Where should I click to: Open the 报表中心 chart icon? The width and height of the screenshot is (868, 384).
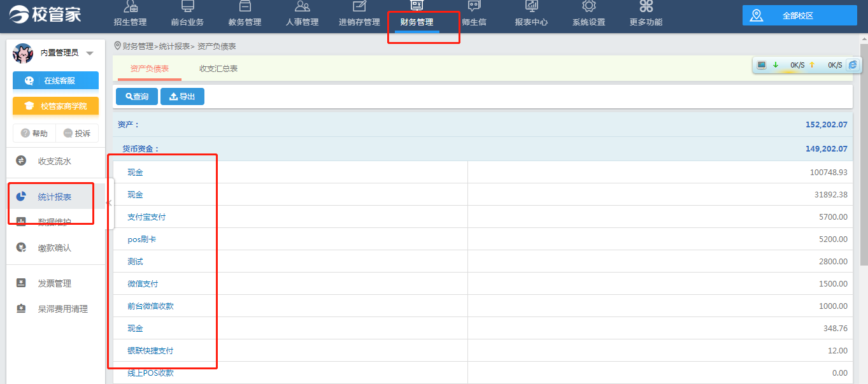coord(532,6)
